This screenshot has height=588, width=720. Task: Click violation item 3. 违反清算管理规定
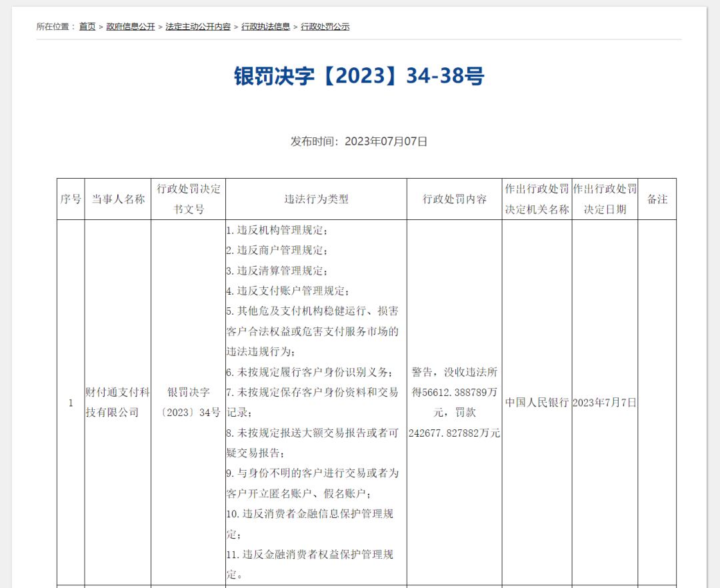tap(277, 271)
